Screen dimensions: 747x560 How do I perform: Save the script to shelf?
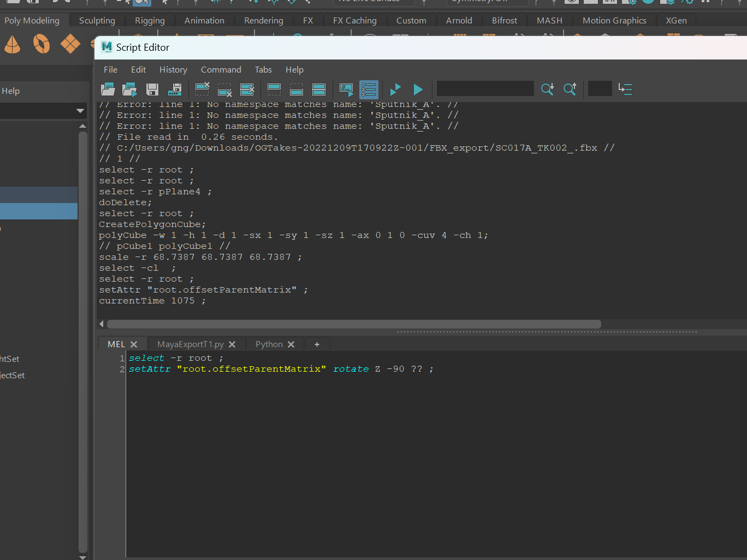click(175, 89)
